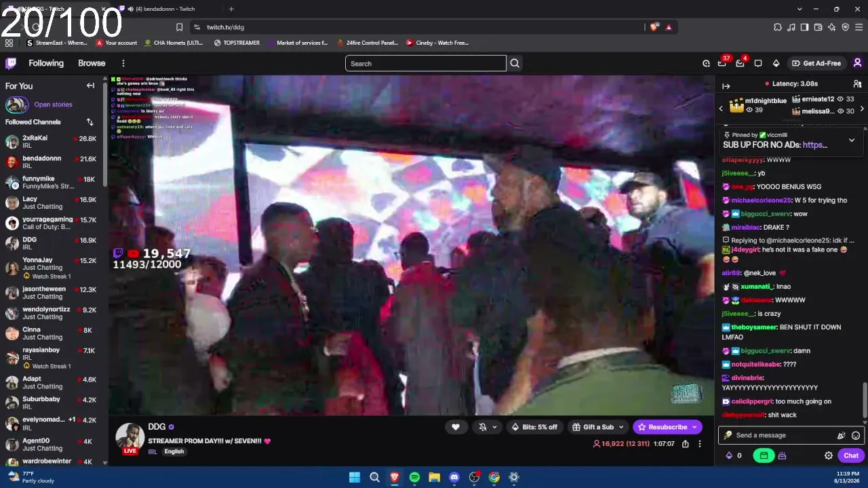Select the 2xRaKai followed channel
The height and width of the screenshot is (488, 868).
coord(53,142)
